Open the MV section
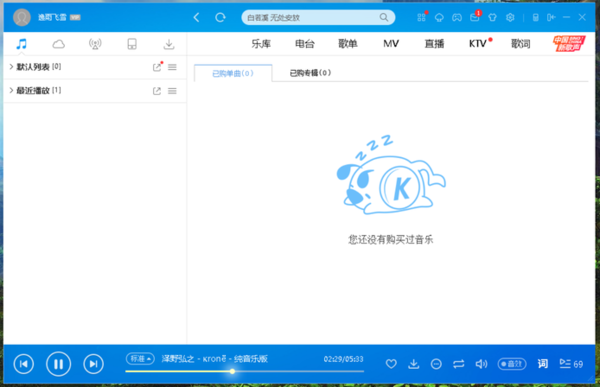This screenshot has height=387, width=600. 391,44
